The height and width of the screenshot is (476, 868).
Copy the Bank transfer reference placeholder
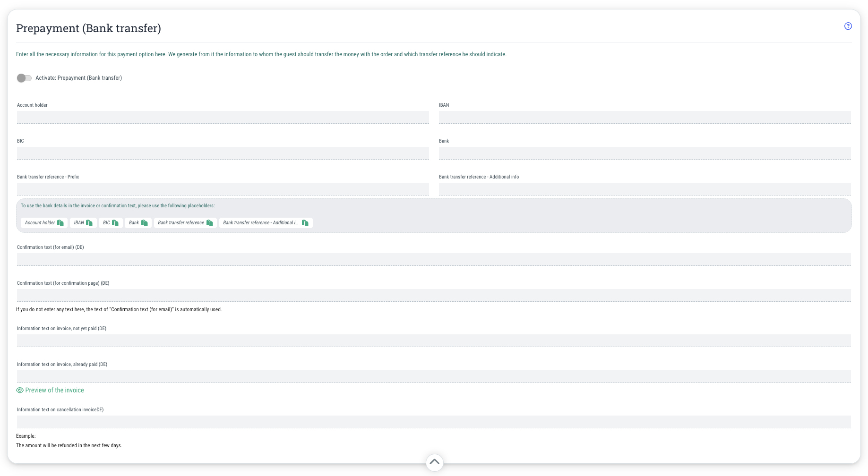(210, 223)
